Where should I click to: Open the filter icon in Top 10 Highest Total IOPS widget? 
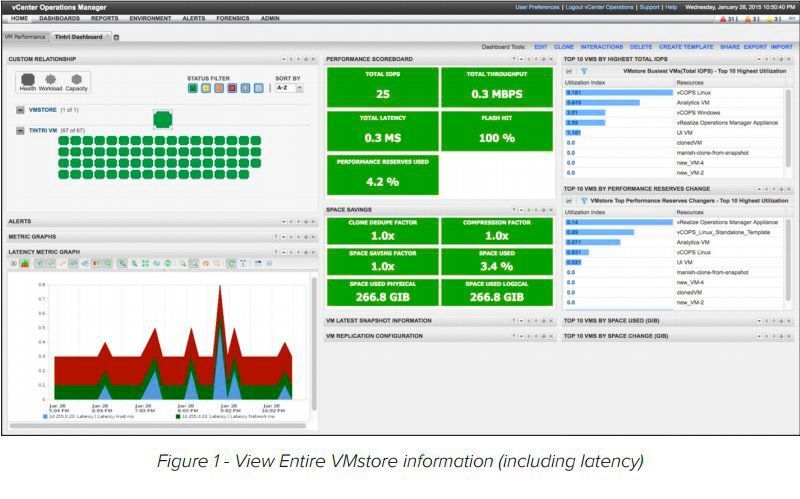(x=584, y=71)
